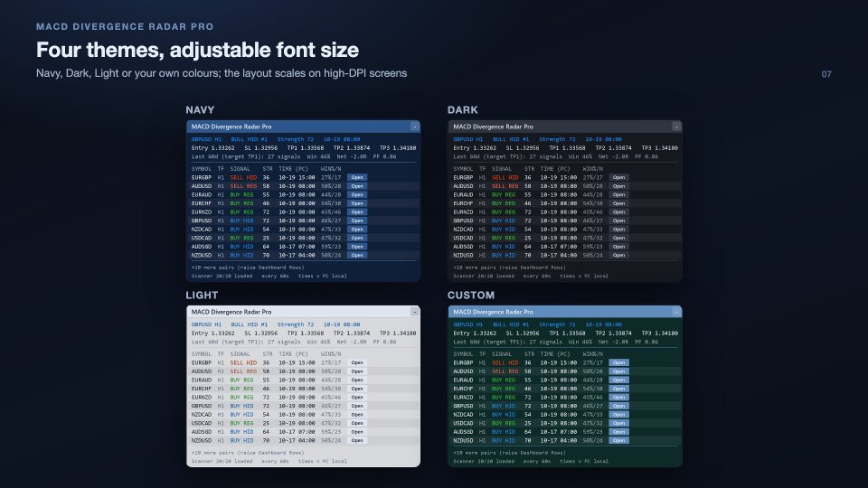Open GBPUSD chart in the Light panel
Screen dimensions: 868x488
click(x=357, y=406)
